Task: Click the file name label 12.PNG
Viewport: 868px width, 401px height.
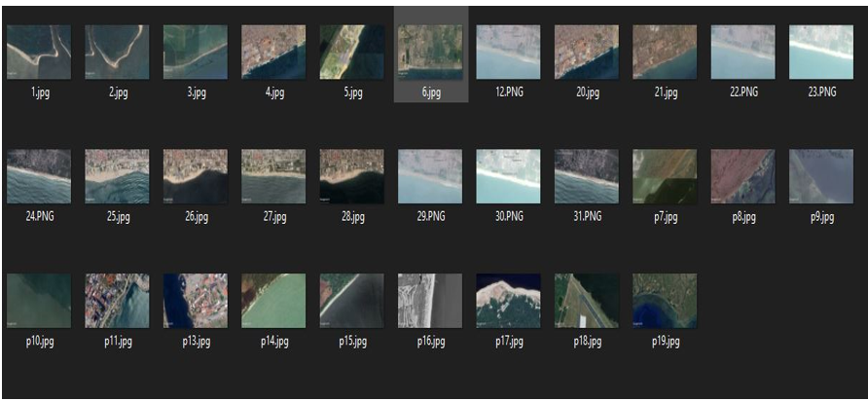Action: click(508, 93)
